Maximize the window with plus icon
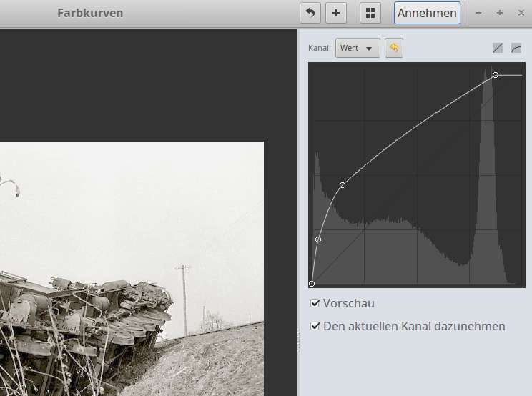The height and width of the screenshot is (396, 532). [x=499, y=13]
